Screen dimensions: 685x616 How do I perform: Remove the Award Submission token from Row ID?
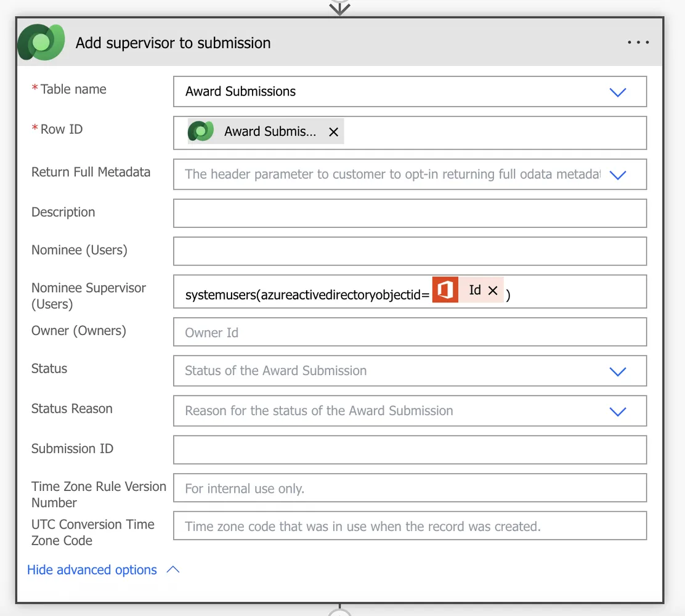333,132
